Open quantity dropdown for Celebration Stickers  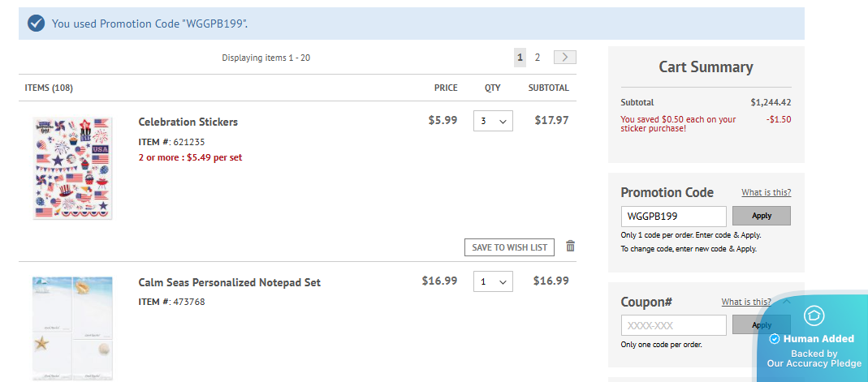click(493, 121)
